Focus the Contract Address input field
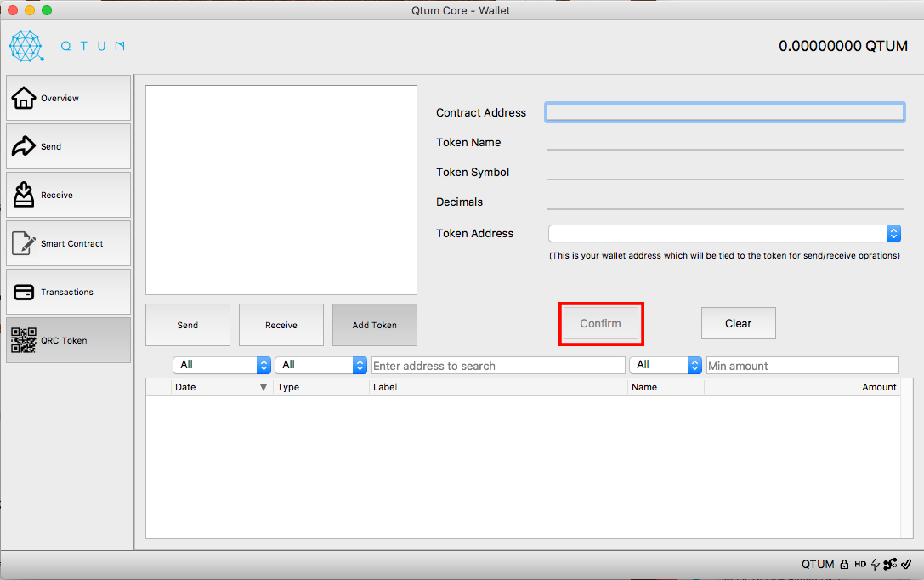Image resolution: width=924 pixels, height=580 pixels. point(725,112)
